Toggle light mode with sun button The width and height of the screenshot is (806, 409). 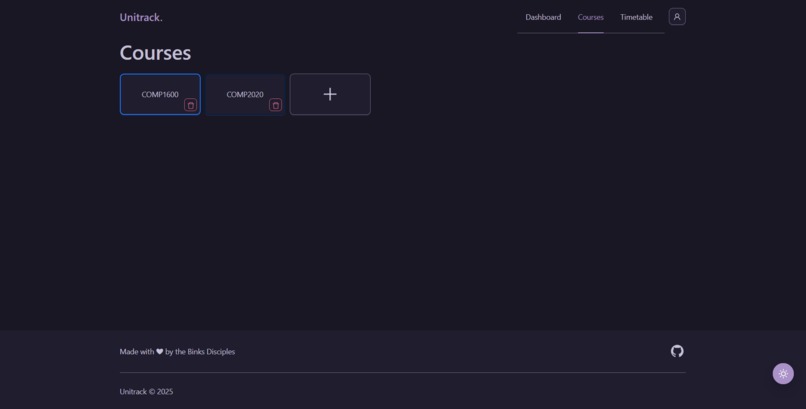(783, 374)
